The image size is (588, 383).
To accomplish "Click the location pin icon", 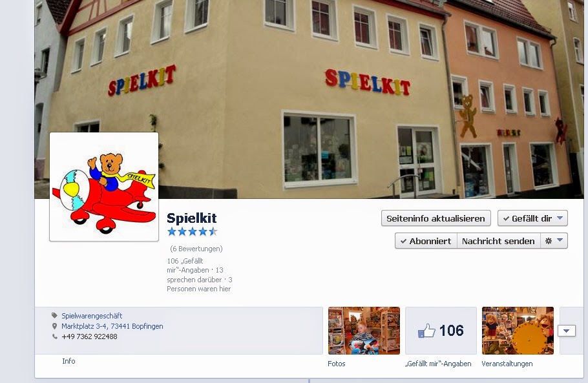I will (x=55, y=326).
